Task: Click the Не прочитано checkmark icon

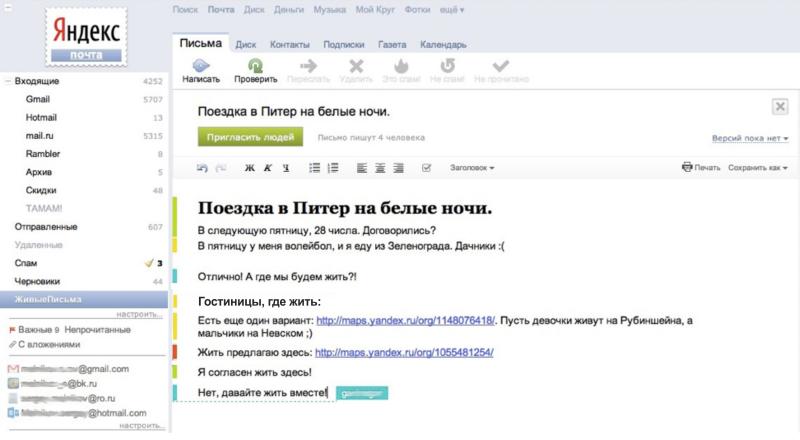Action: pyautogui.click(x=501, y=65)
